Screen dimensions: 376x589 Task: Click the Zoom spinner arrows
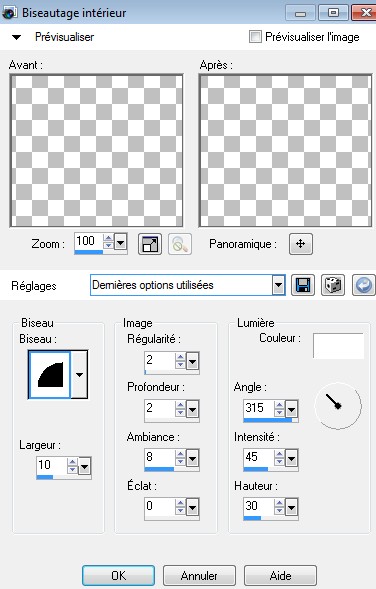pos(109,242)
